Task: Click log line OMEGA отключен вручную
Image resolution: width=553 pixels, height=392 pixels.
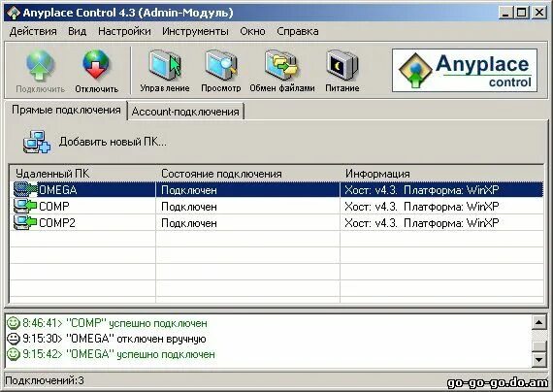Action: (114, 339)
